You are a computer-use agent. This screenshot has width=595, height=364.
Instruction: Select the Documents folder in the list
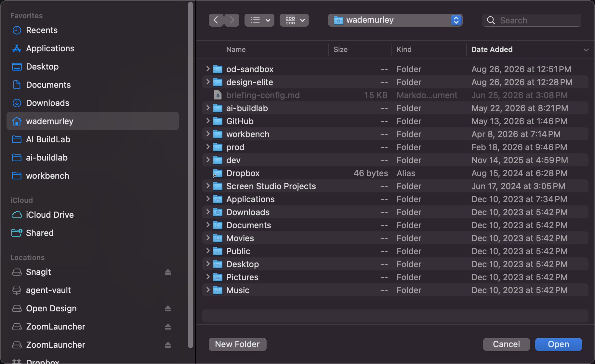click(x=395, y=225)
